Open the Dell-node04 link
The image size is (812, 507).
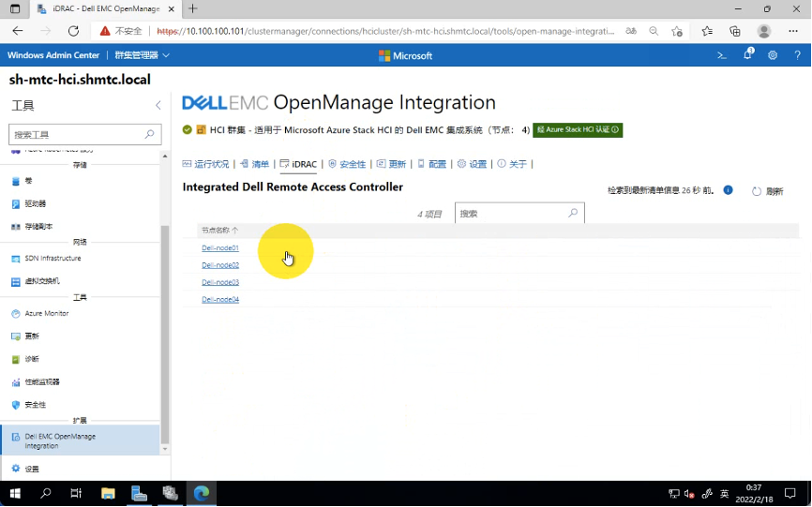pos(220,299)
